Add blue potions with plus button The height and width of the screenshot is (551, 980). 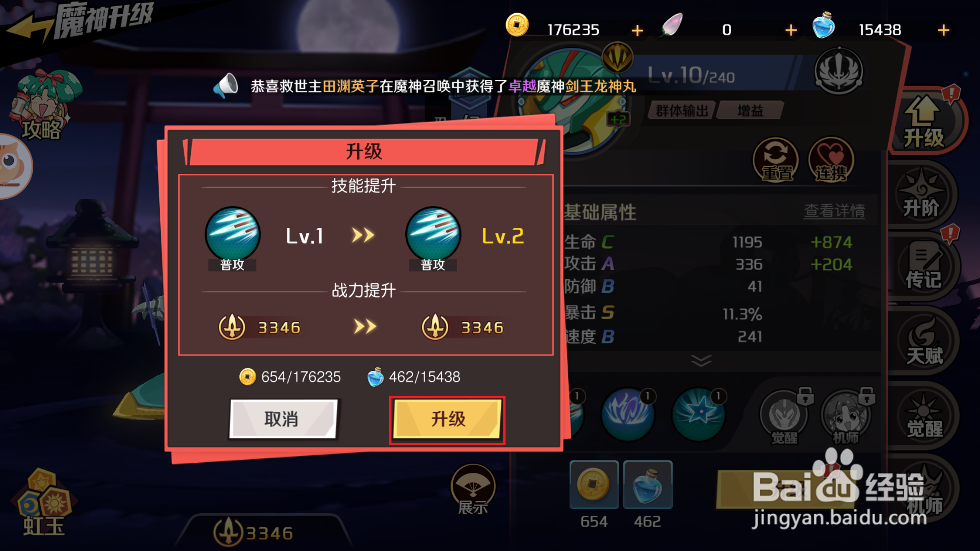pos(944,30)
